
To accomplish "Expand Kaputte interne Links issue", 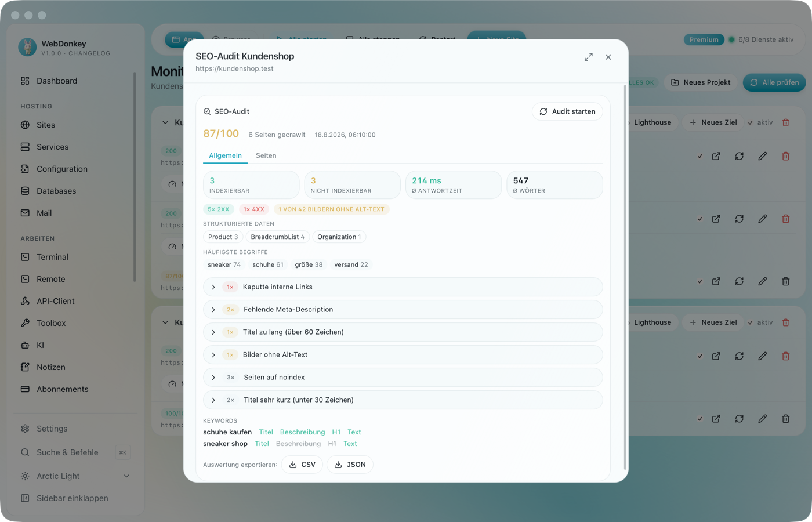I will point(403,287).
